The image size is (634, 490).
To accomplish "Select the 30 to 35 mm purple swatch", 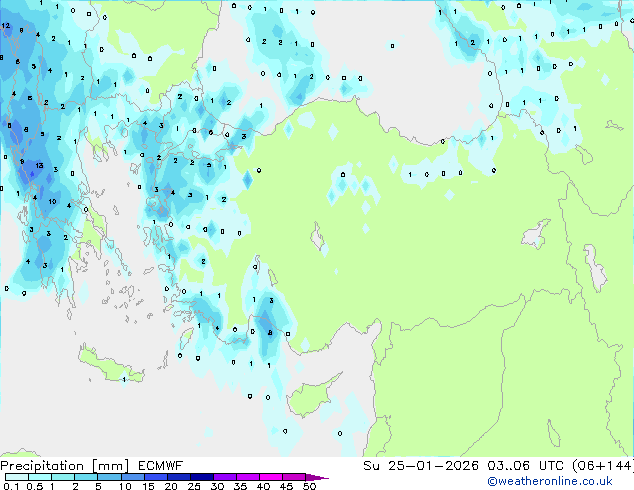I will (224, 477).
